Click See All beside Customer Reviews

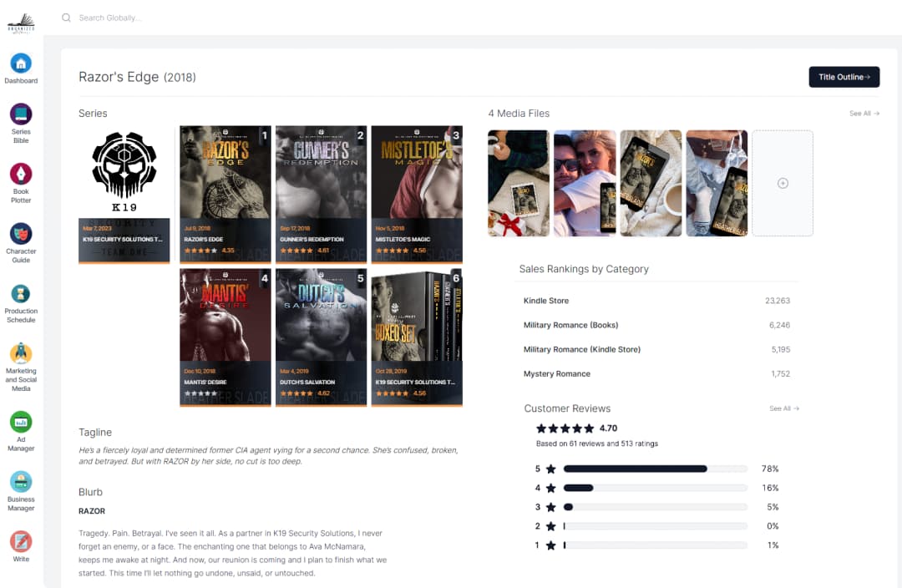point(783,409)
